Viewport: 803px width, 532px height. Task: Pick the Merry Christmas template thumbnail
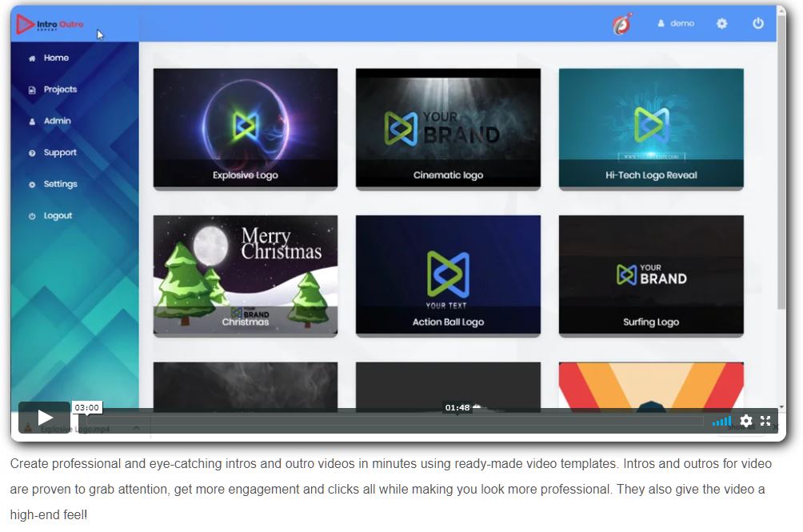point(246,274)
